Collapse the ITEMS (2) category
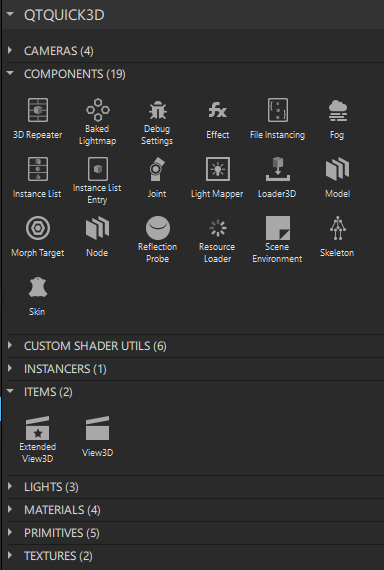384x570 pixels. point(10,392)
